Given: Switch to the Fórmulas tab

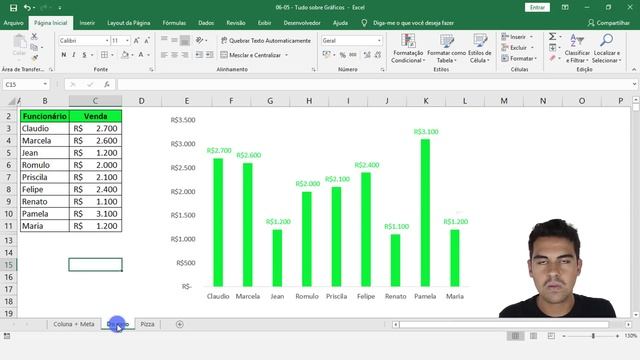Looking at the screenshot, I should [x=174, y=23].
